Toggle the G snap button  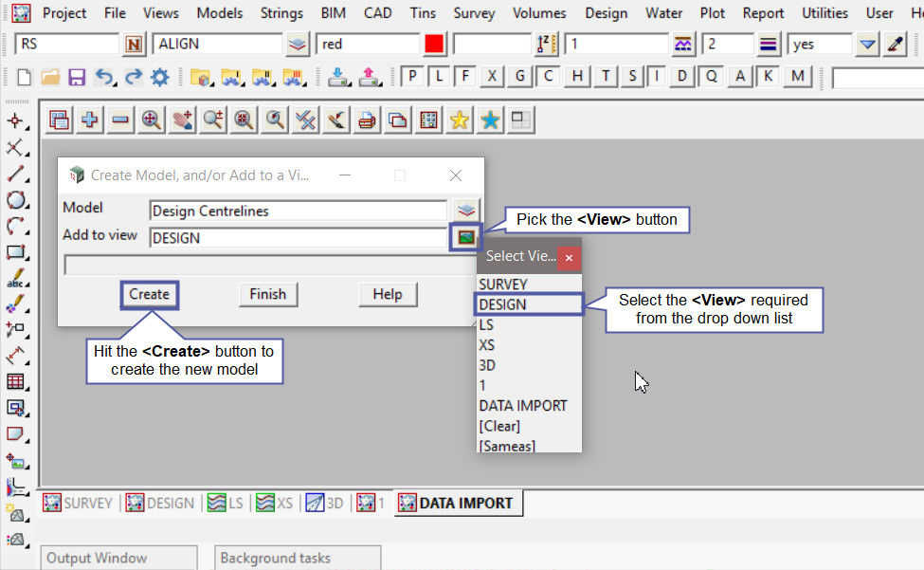[x=519, y=77]
